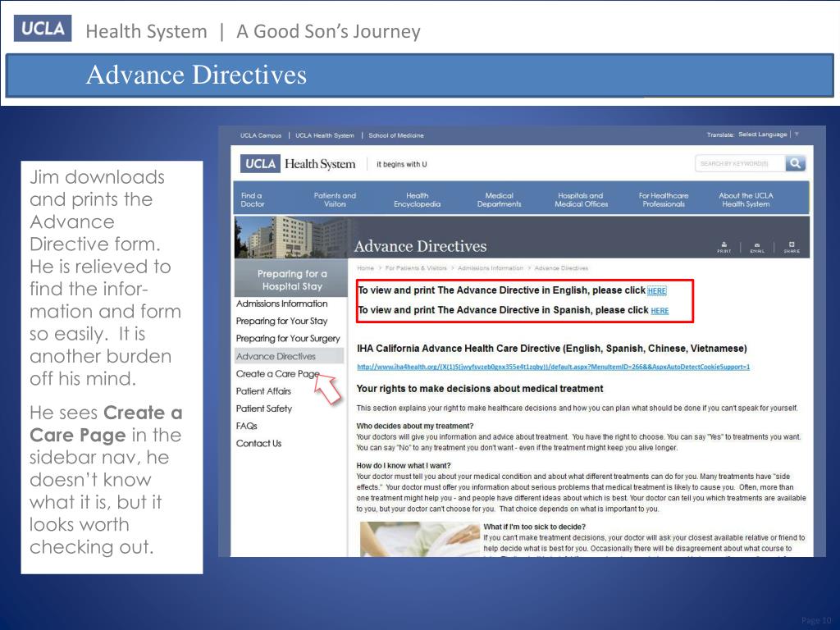
Task: Open the Select Language dropdown
Action: (768, 135)
